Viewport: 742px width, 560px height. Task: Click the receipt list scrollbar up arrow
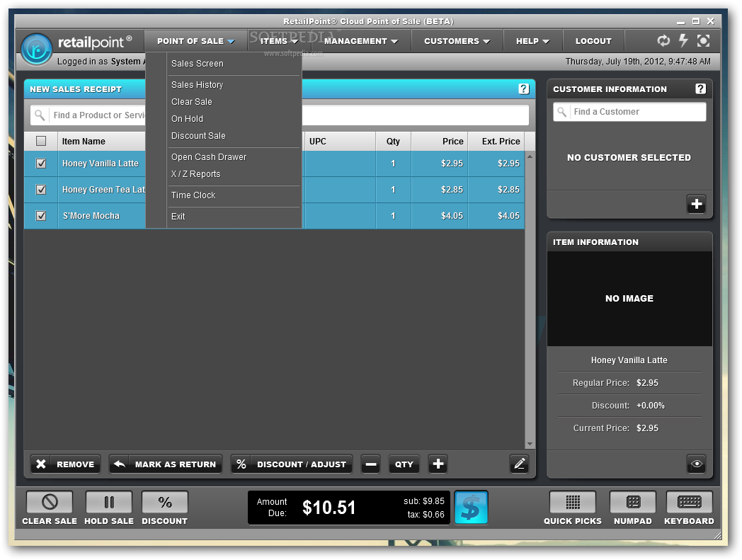click(x=530, y=156)
